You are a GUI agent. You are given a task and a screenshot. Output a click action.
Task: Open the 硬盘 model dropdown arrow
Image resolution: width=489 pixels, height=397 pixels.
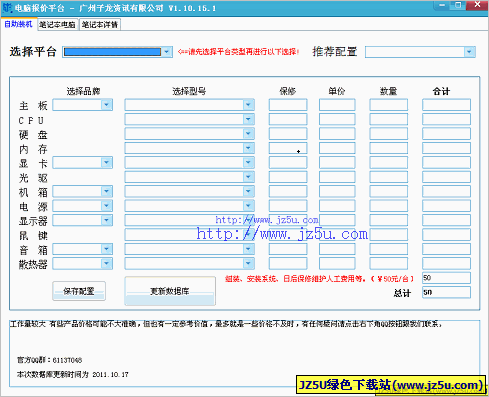tap(248, 133)
